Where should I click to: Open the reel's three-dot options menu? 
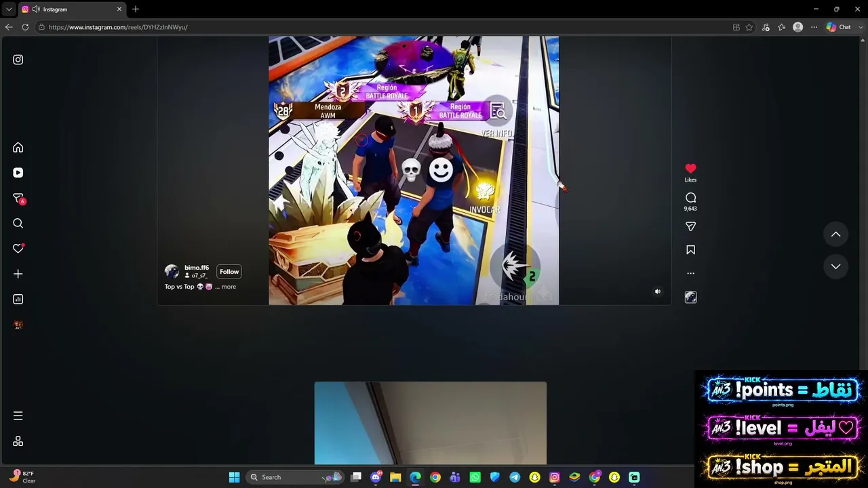click(690, 274)
